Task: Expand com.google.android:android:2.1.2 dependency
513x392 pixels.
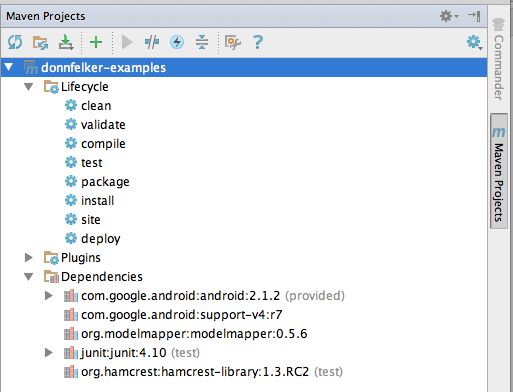Action: click(49, 295)
